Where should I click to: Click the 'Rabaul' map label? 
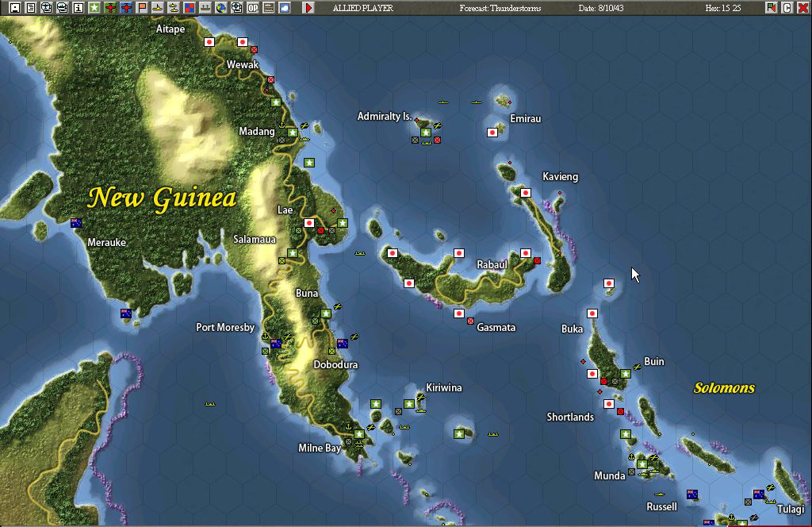click(492, 265)
